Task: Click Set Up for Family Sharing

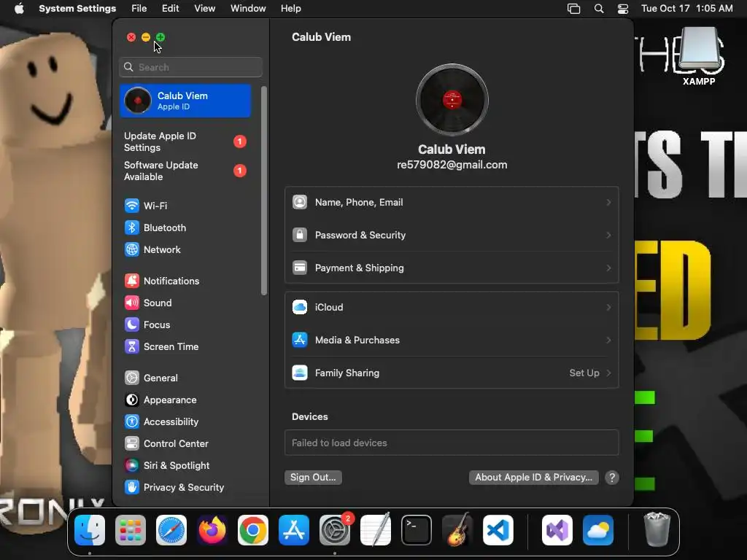Action: pos(584,373)
